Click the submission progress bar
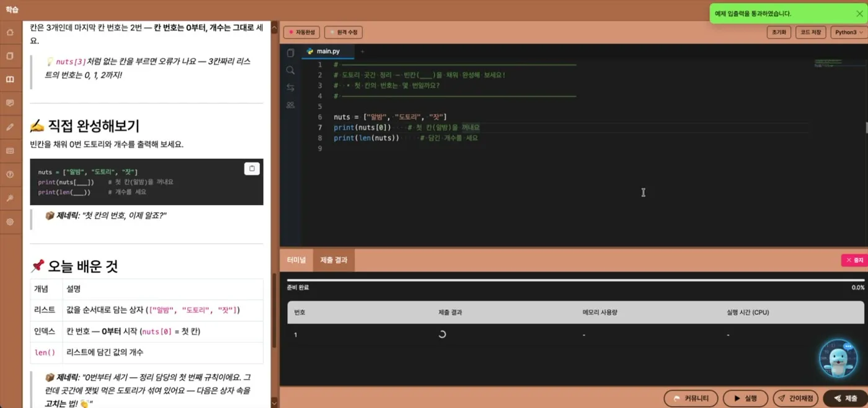 coord(575,280)
